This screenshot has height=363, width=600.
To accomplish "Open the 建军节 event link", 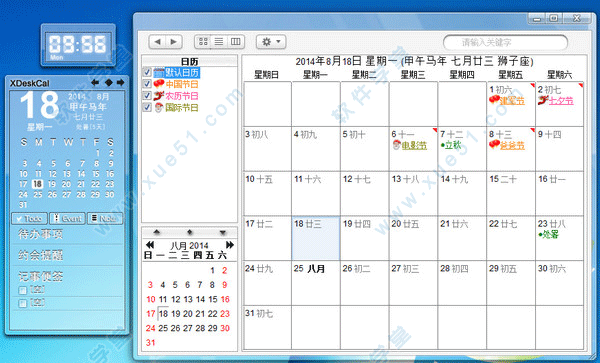I will (513, 101).
